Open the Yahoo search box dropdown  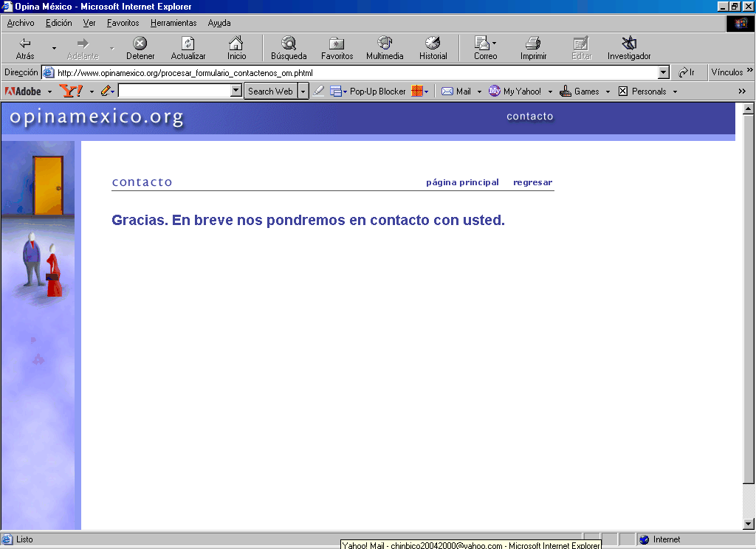point(236,91)
